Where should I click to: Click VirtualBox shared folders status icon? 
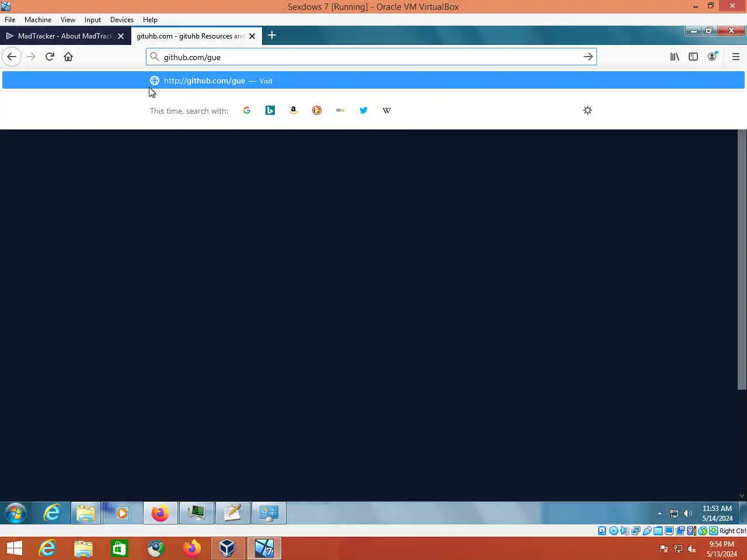click(658, 531)
